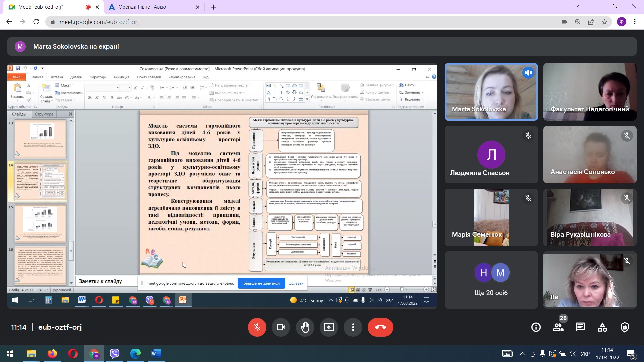Screen dimensions: 644x362
Task: Show hidden tray icons chevron
Action: [522, 354]
